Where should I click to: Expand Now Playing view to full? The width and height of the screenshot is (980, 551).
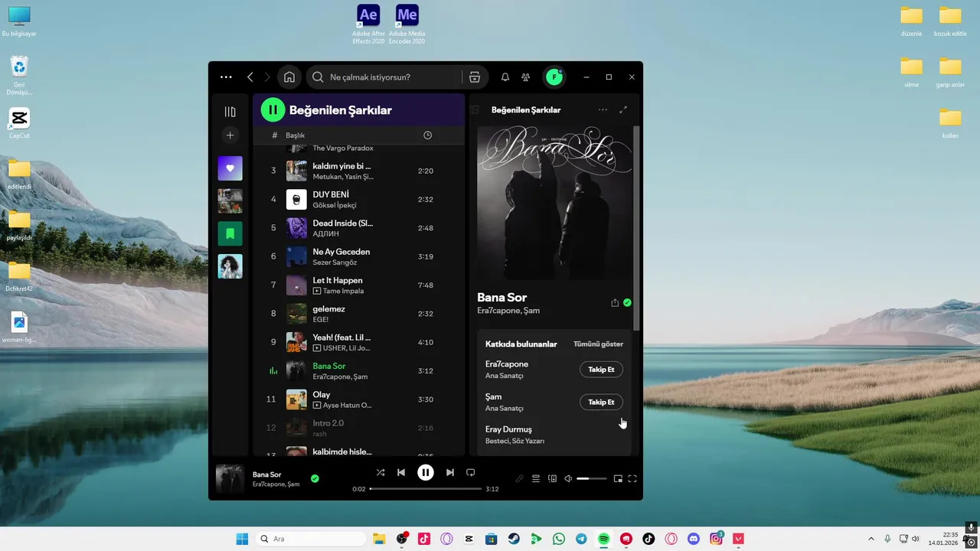(623, 110)
